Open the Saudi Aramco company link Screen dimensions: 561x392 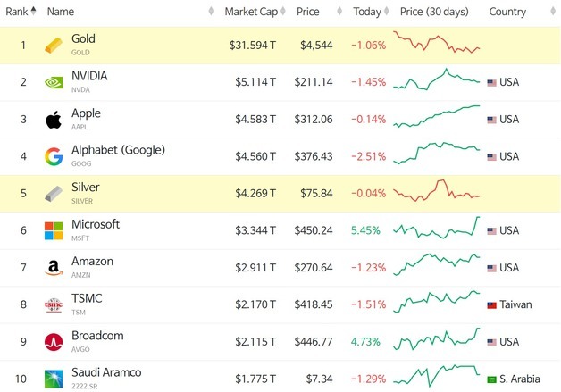point(106,372)
